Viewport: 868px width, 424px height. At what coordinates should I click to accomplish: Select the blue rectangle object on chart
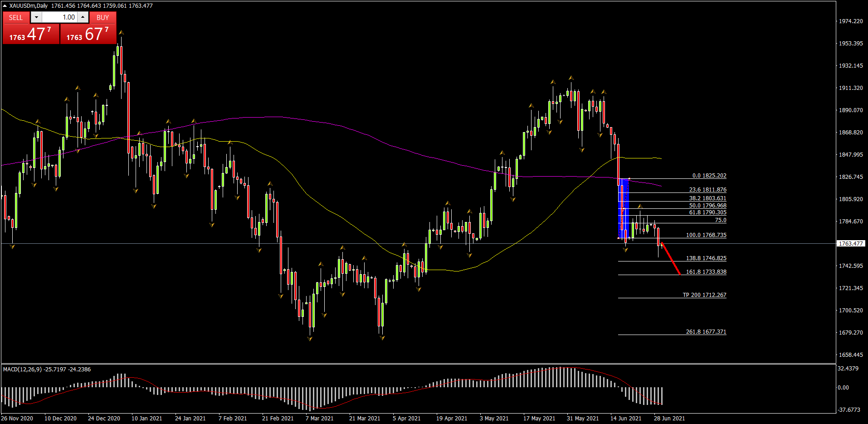click(x=624, y=208)
